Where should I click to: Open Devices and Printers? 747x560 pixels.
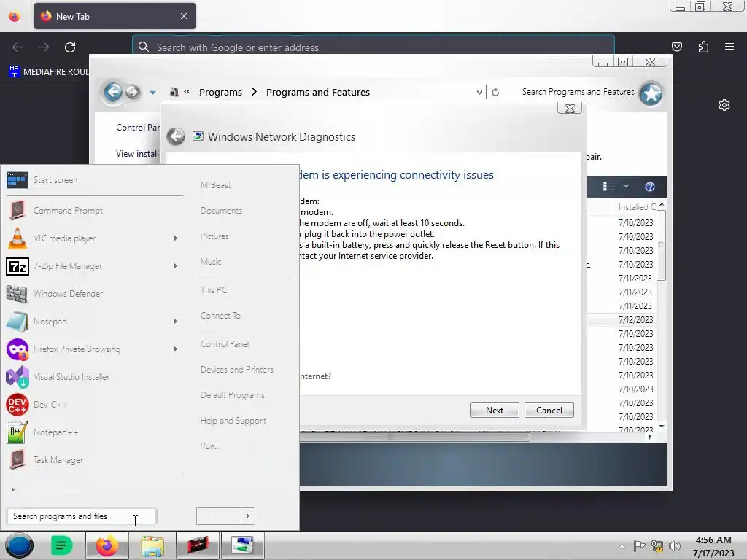(237, 370)
